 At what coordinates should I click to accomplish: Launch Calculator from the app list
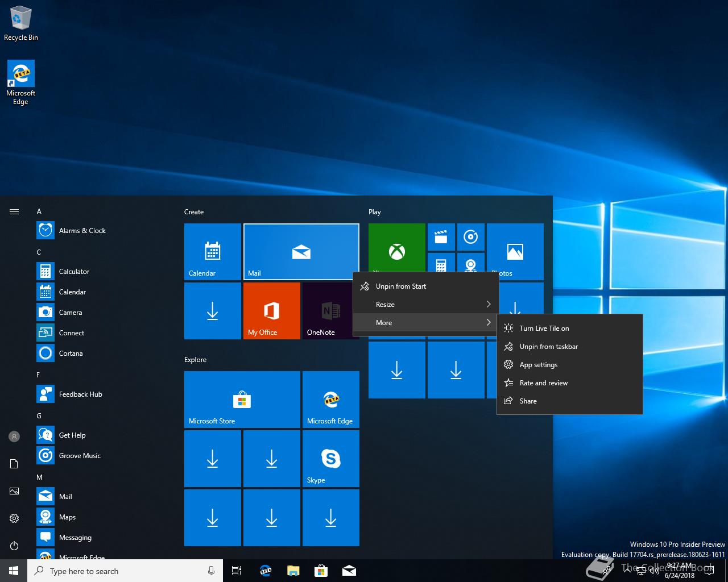(102, 272)
